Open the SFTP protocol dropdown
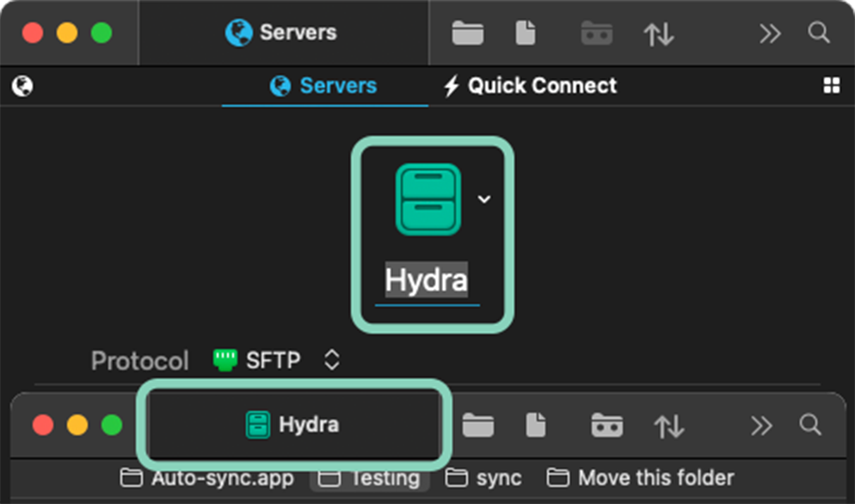This screenshot has height=504, width=855. [x=276, y=360]
